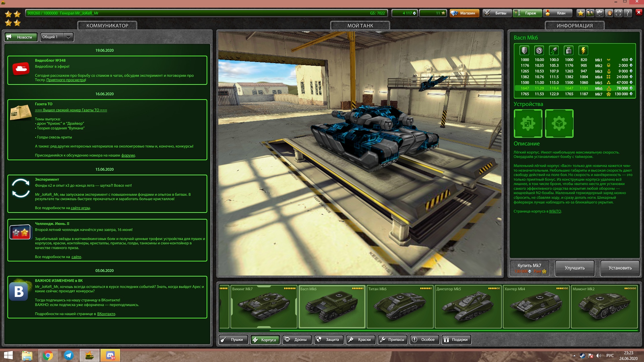Select the Особое special category
644x362 pixels.
[x=424, y=340]
